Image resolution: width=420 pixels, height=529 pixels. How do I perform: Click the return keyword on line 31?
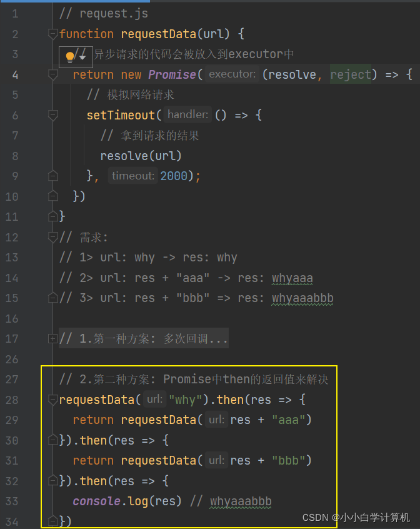[x=93, y=460]
